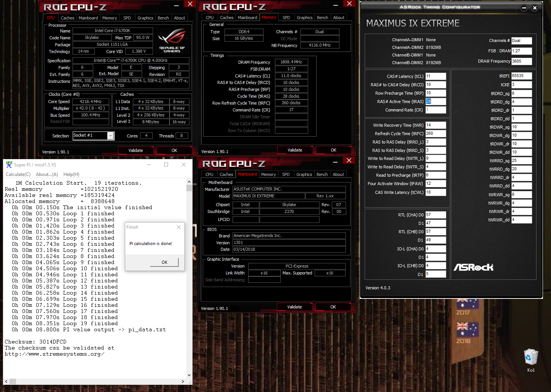
Task: Open the Calculate(C) menu
Action: click(x=18, y=174)
